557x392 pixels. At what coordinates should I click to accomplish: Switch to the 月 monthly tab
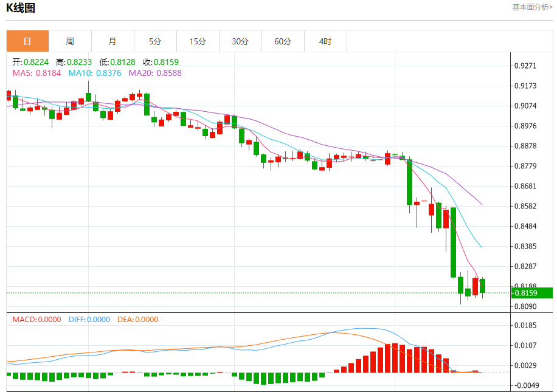(113, 41)
